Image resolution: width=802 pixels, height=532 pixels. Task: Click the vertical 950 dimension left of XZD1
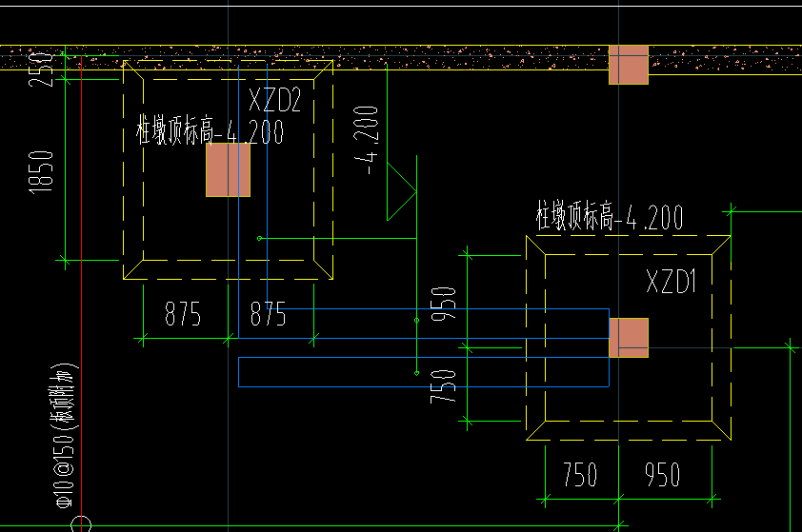pyautogui.click(x=444, y=304)
